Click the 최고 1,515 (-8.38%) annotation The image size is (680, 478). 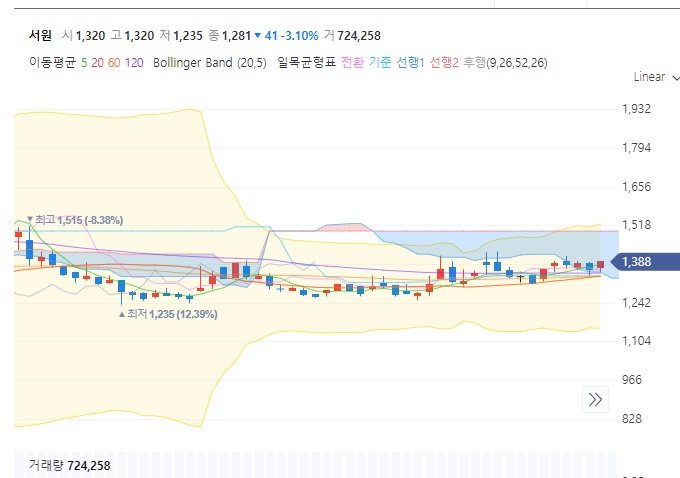click(x=75, y=220)
